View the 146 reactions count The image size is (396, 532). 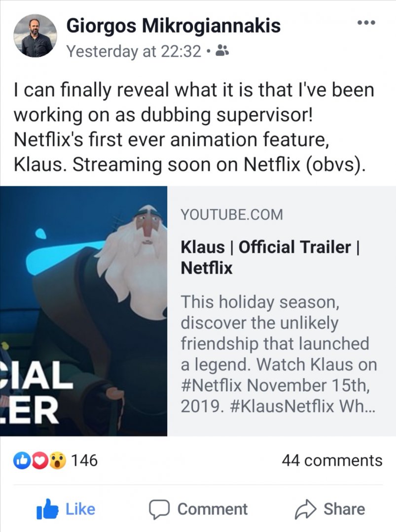(84, 461)
